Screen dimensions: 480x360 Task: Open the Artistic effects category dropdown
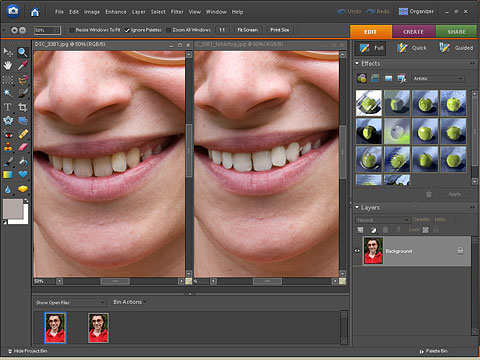coord(438,79)
